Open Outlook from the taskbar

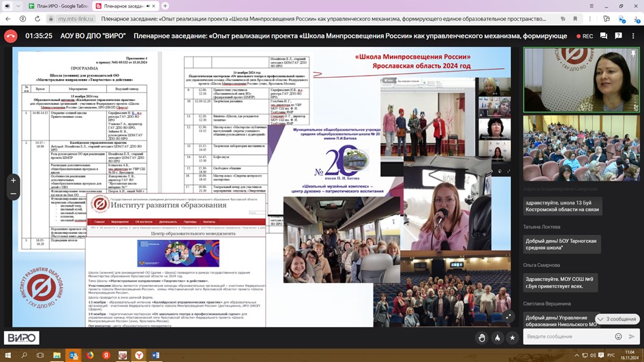74,355
